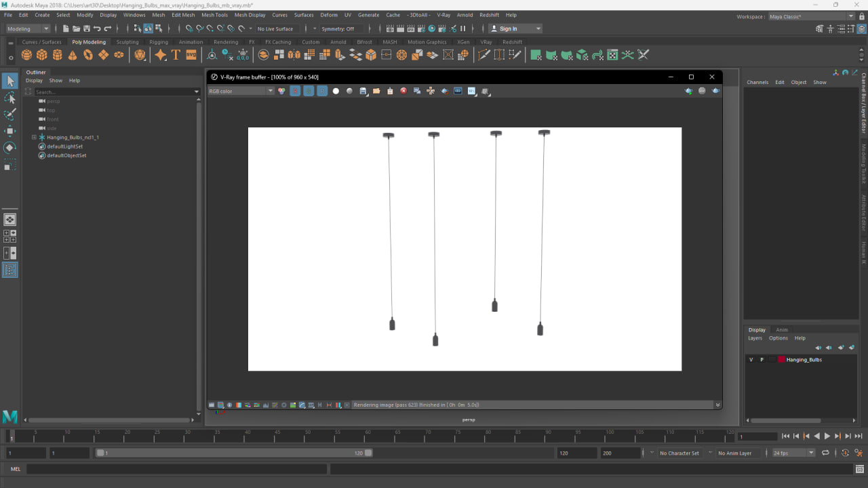
Task: Click the red stop render icon in VFB
Action: 403,91
